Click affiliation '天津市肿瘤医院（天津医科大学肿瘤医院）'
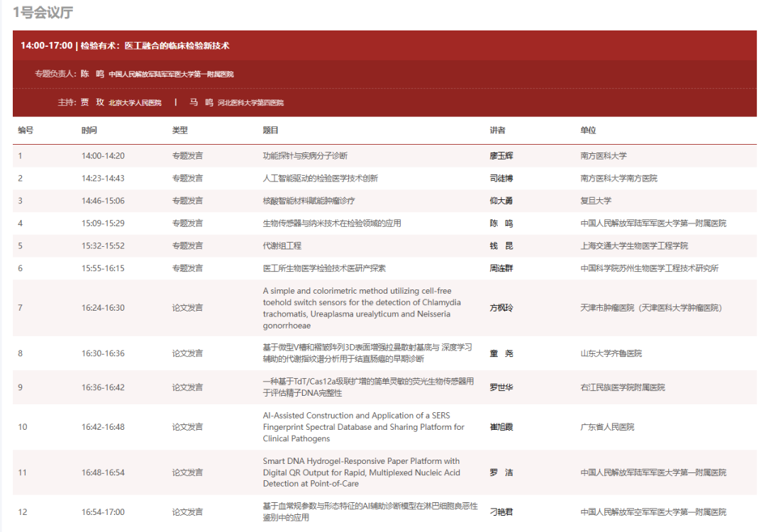Image resolution: width=766 pixels, height=532 pixels. [651, 308]
